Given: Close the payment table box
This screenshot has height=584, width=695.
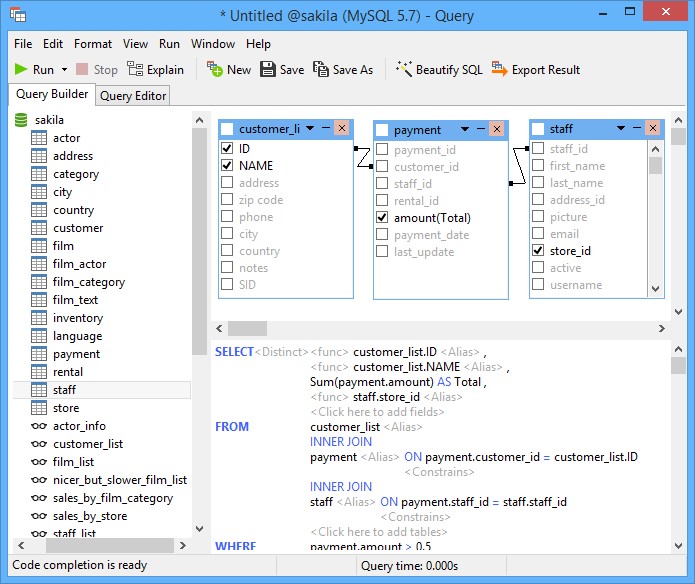Looking at the screenshot, I should [497, 130].
